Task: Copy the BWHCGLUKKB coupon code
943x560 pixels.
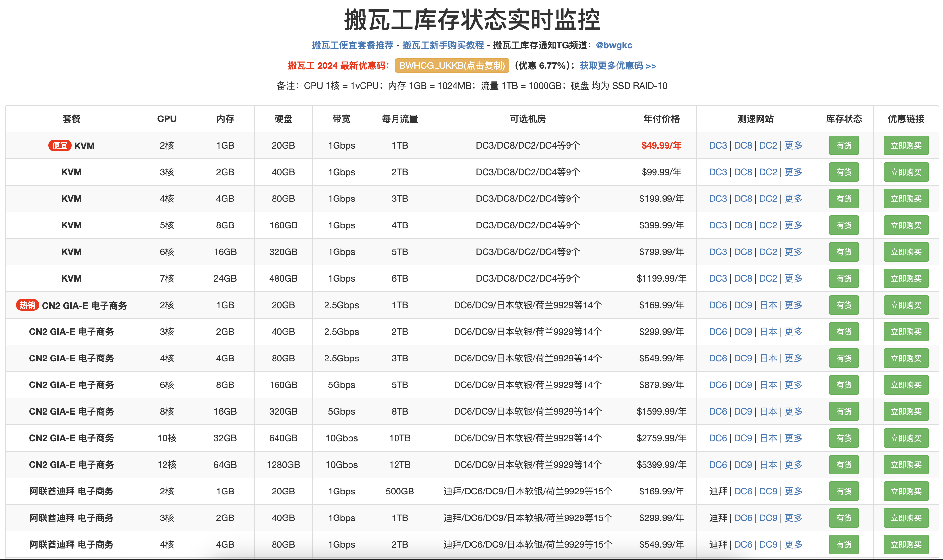Action: [x=452, y=66]
